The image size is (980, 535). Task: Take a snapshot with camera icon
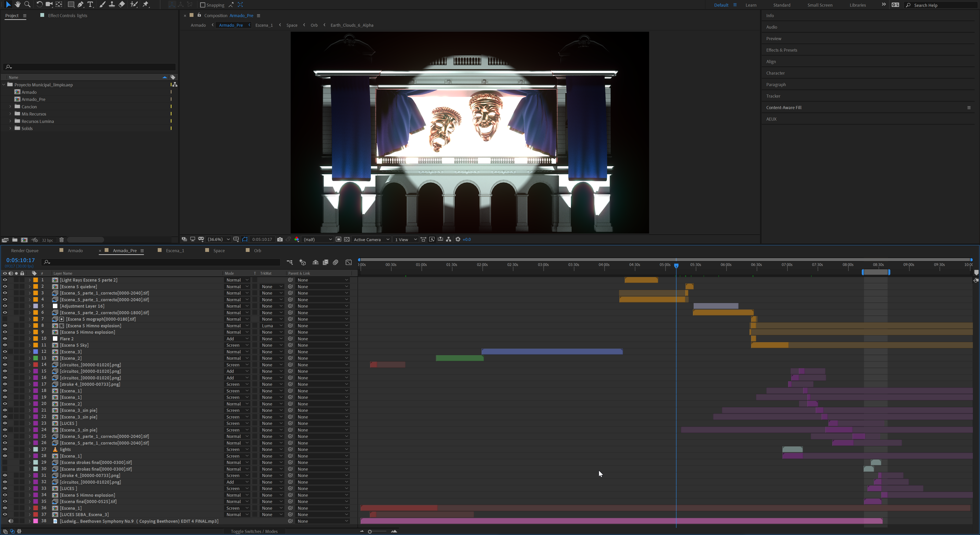[x=280, y=239]
